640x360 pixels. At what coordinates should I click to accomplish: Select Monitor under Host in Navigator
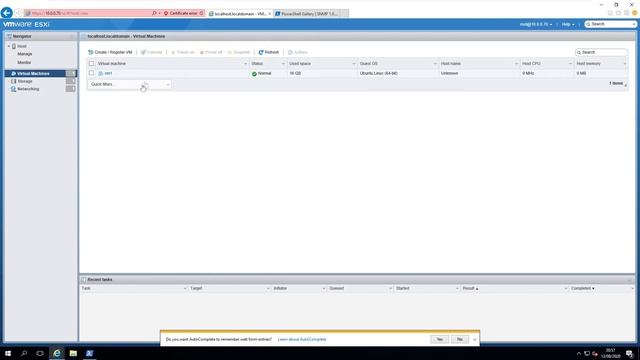tap(24, 62)
